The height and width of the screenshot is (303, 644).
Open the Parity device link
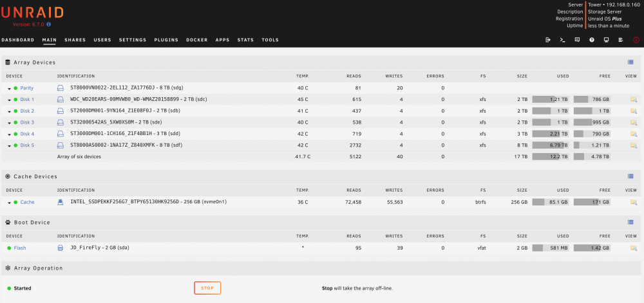click(x=26, y=87)
